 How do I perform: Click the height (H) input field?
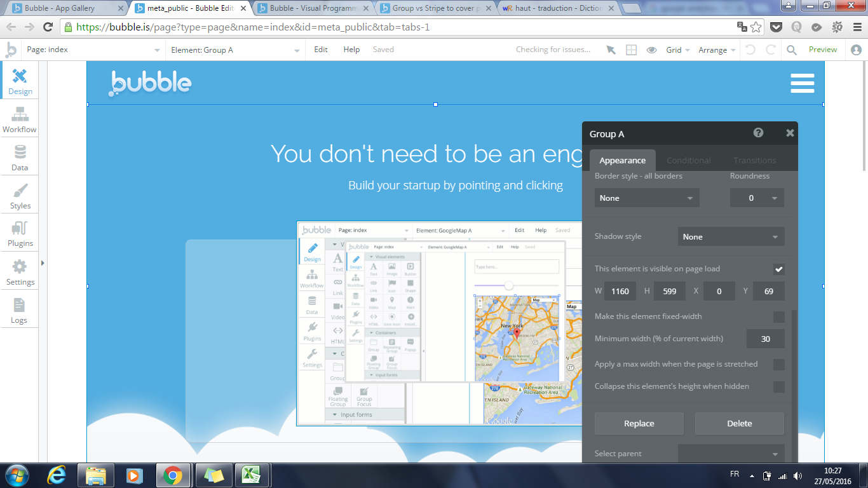click(670, 291)
